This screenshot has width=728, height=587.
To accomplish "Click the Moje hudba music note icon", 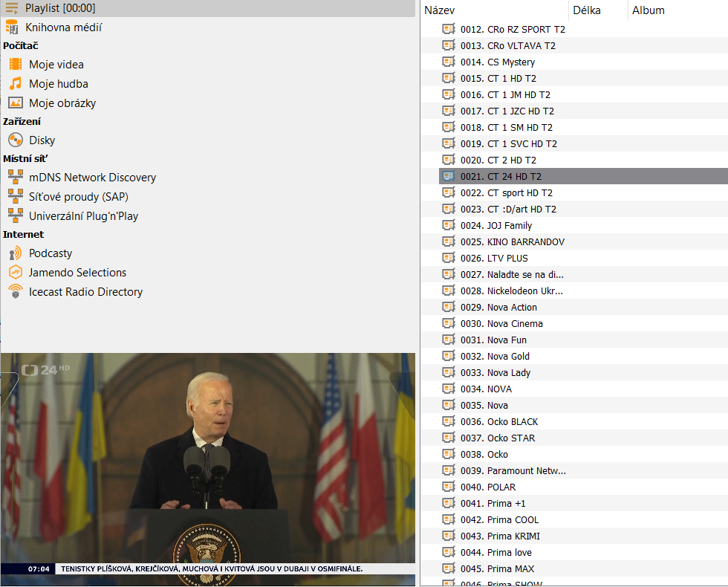I will click(x=16, y=84).
